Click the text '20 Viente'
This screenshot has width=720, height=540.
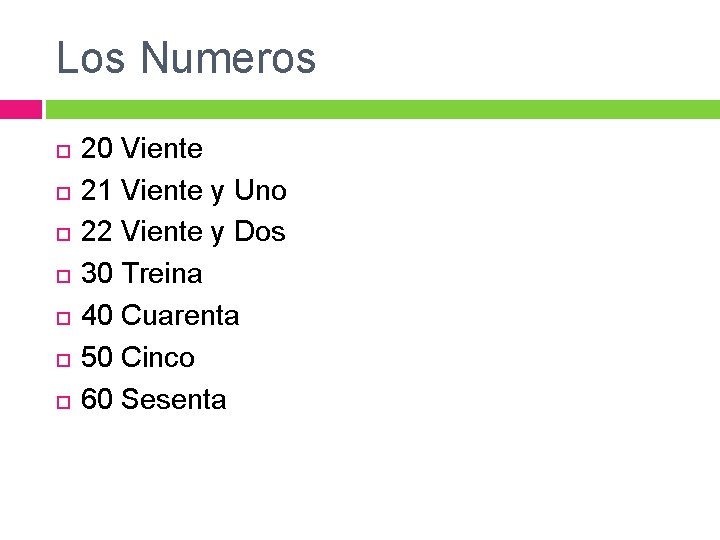(142, 148)
